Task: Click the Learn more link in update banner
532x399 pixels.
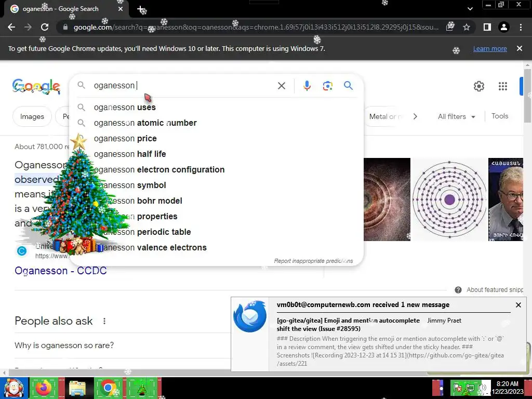Action: click(x=490, y=49)
